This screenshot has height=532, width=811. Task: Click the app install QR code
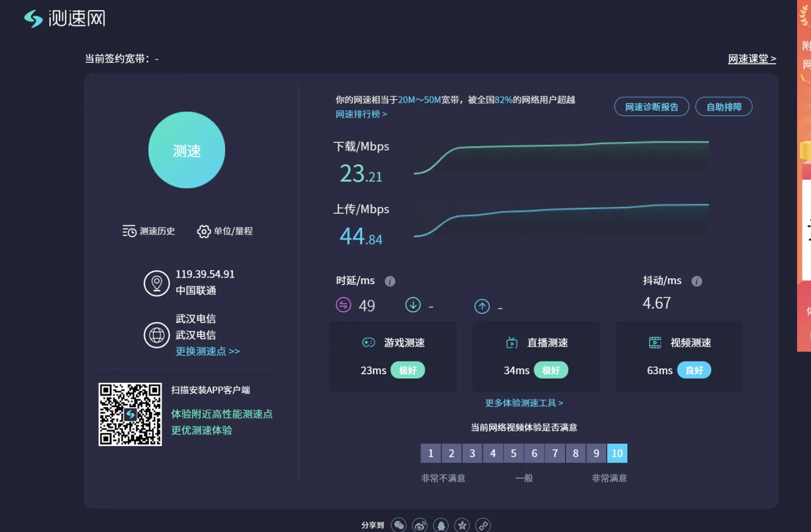(130, 414)
